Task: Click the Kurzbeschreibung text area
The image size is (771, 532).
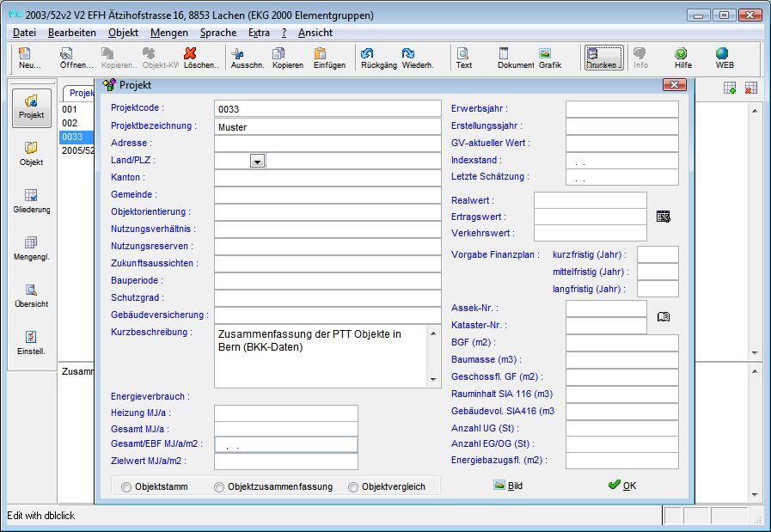Action: pos(321,356)
